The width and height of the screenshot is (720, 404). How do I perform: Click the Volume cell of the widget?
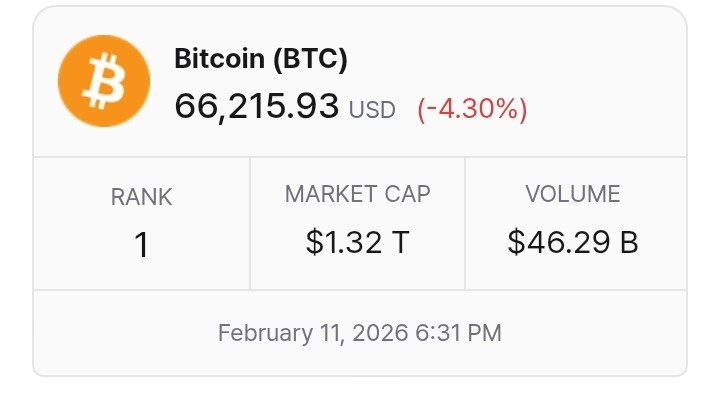point(576,224)
